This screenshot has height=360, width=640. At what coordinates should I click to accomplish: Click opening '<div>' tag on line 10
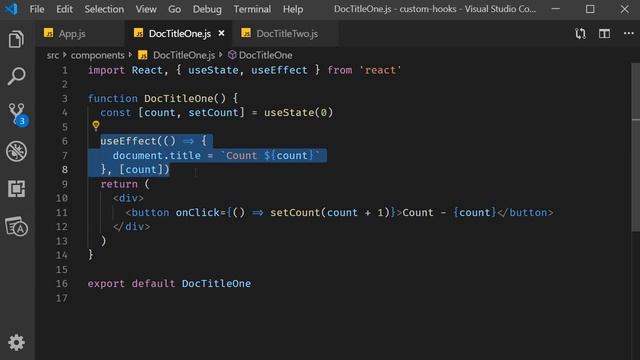pyautogui.click(x=129, y=198)
